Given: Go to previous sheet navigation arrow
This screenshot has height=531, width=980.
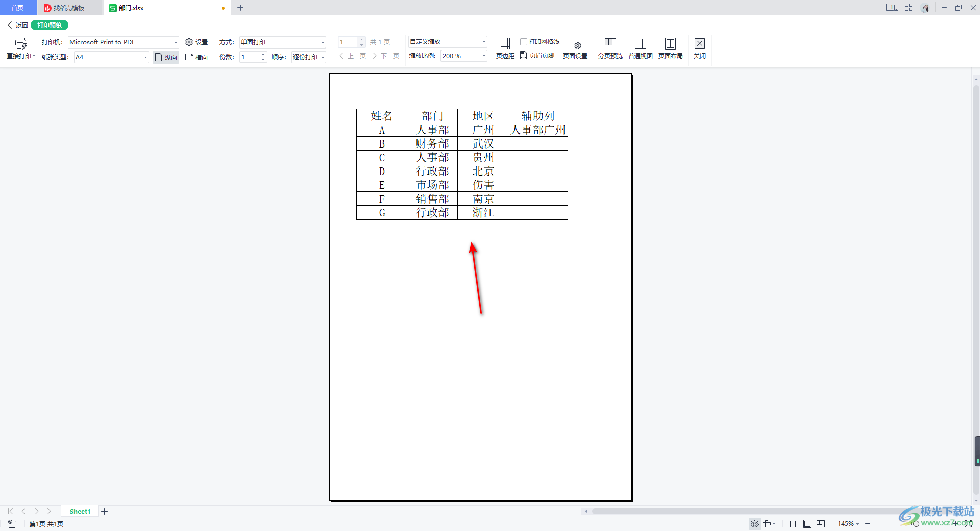Looking at the screenshot, I should [x=23, y=511].
